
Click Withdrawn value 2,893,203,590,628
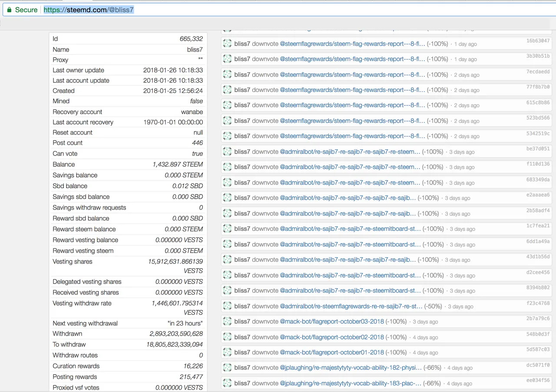[x=176, y=333]
